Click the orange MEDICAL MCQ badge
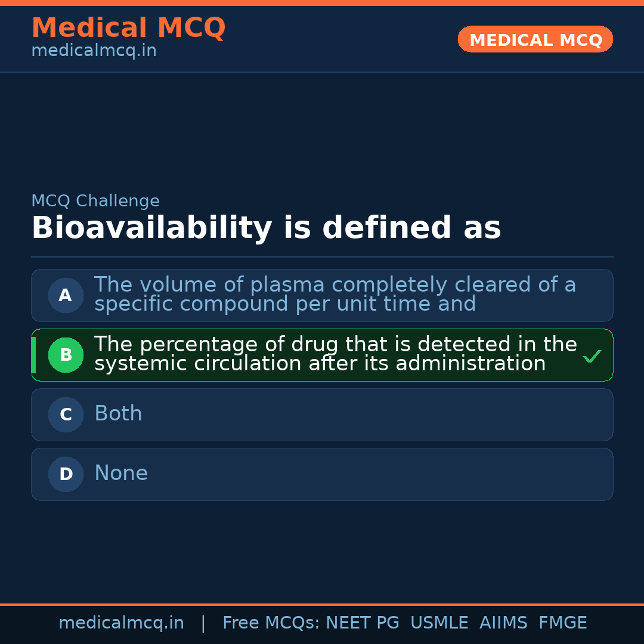644x644 pixels. pos(535,39)
